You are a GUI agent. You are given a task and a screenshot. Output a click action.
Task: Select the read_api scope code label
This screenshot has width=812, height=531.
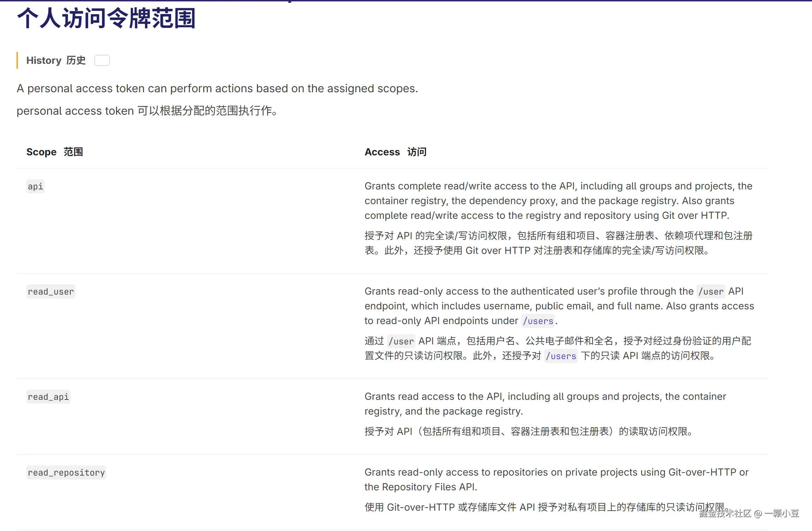[x=48, y=397]
